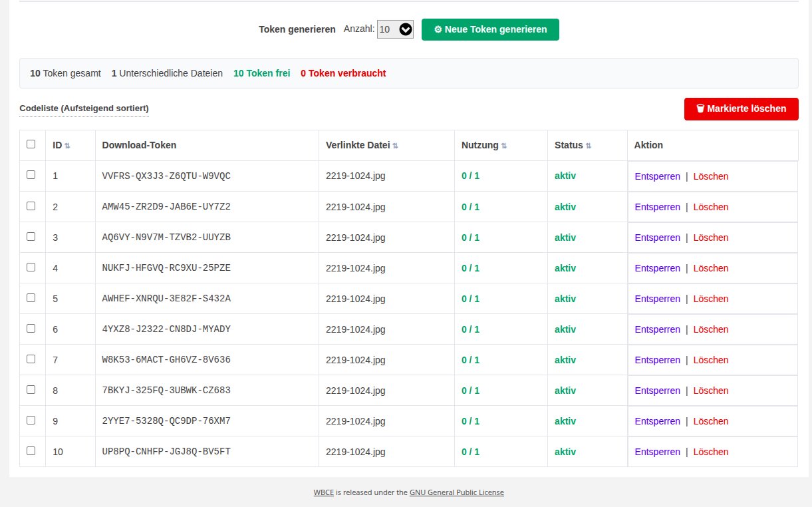
Task: Open the Anzahl dropdown
Action: 395,29
